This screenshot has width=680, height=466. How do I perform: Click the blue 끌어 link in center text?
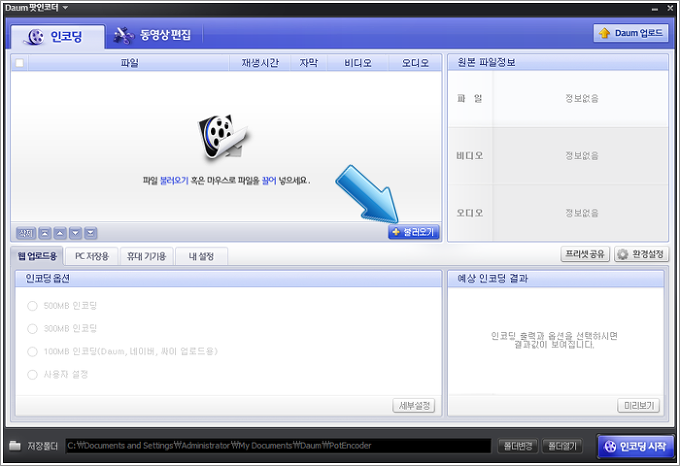pyautogui.click(x=269, y=181)
